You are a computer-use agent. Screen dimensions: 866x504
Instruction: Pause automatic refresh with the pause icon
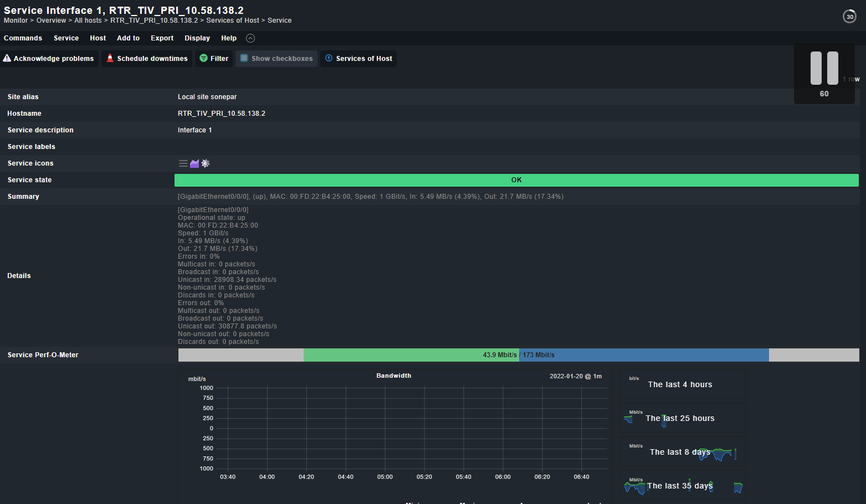824,68
